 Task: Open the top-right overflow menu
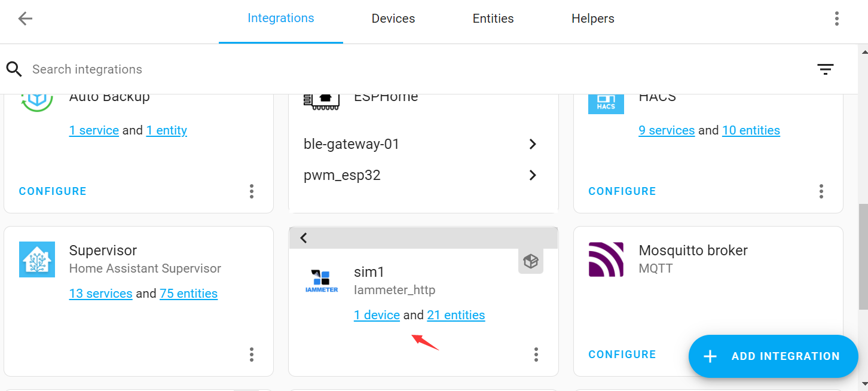tap(836, 19)
